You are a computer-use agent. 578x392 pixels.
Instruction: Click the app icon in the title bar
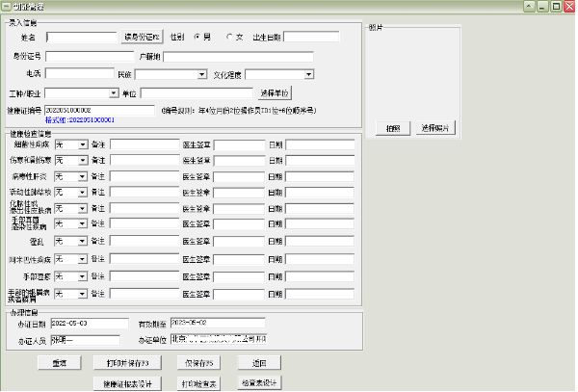tap(7, 6)
